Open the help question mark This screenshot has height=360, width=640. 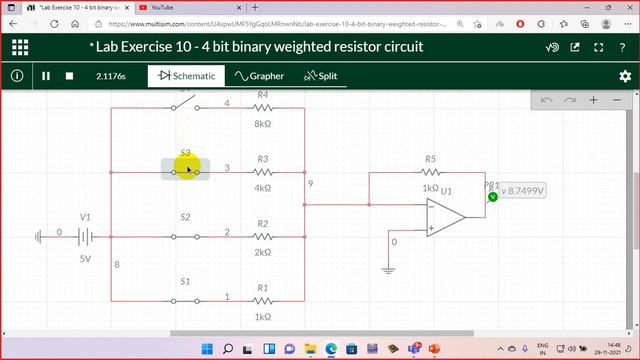(x=622, y=47)
